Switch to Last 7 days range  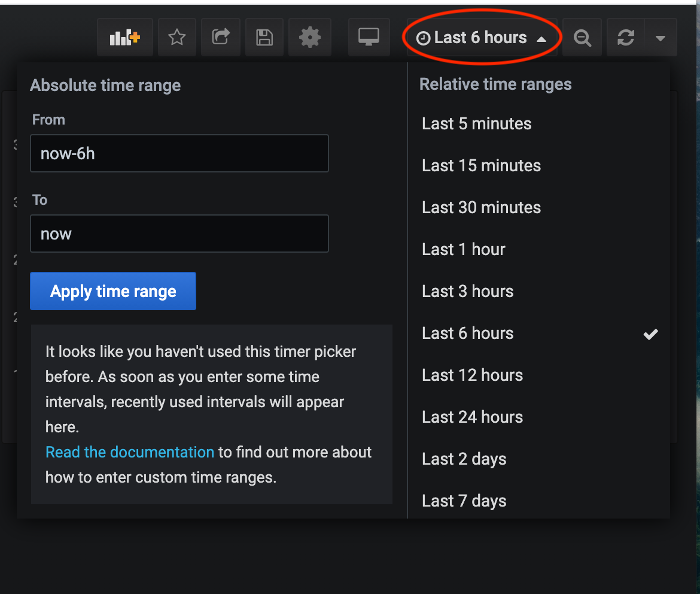[x=464, y=501]
